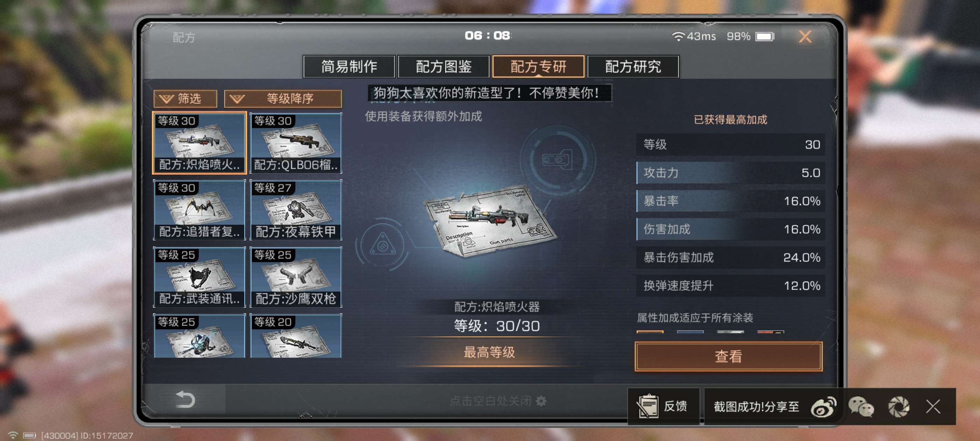Image resolution: width=980 pixels, height=441 pixels.
Task: Select the 配方:夜幕铁甲 recipe card
Action: coord(296,210)
